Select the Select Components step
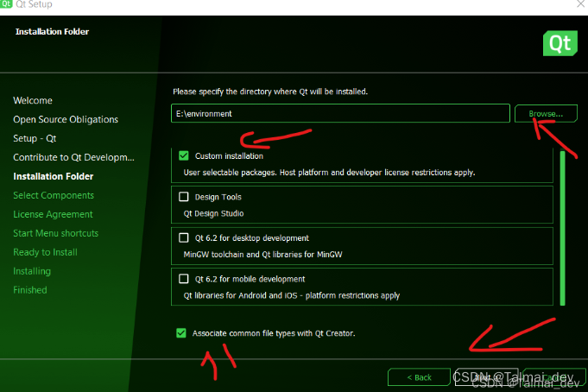The width and height of the screenshot is (588, 392). (x=54, y=195)
